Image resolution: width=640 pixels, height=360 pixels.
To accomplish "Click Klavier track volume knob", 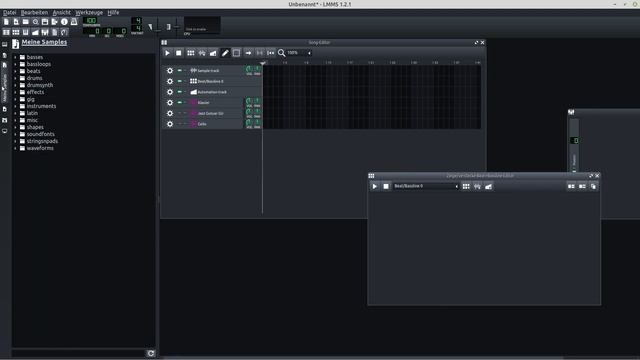I will [x=249, y=101].
